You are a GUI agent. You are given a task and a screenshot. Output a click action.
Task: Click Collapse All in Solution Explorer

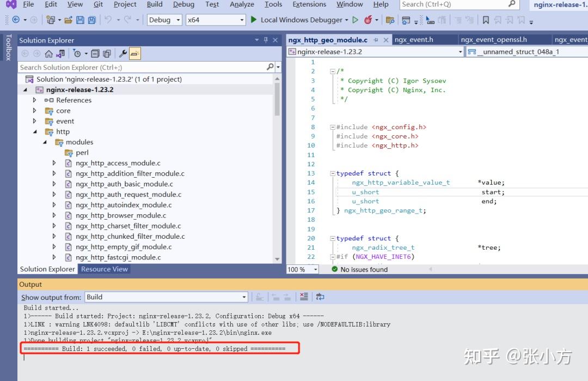(95, 53)
